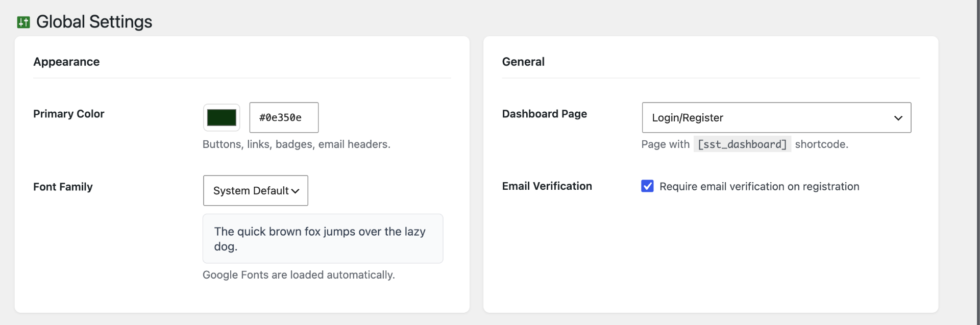Select the [sst_dashboard] shortcode text
Viewport: 980px width, 325px height.
pos(742,144)
